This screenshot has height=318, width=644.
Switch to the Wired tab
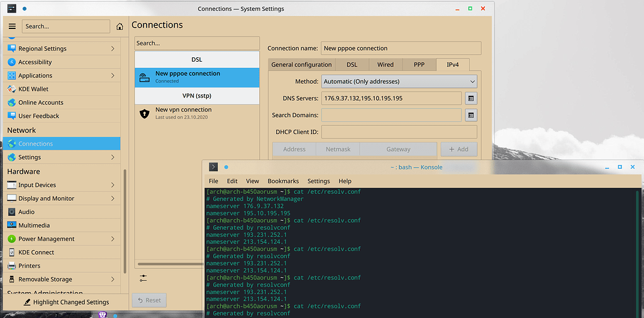(x=386, y=65)
